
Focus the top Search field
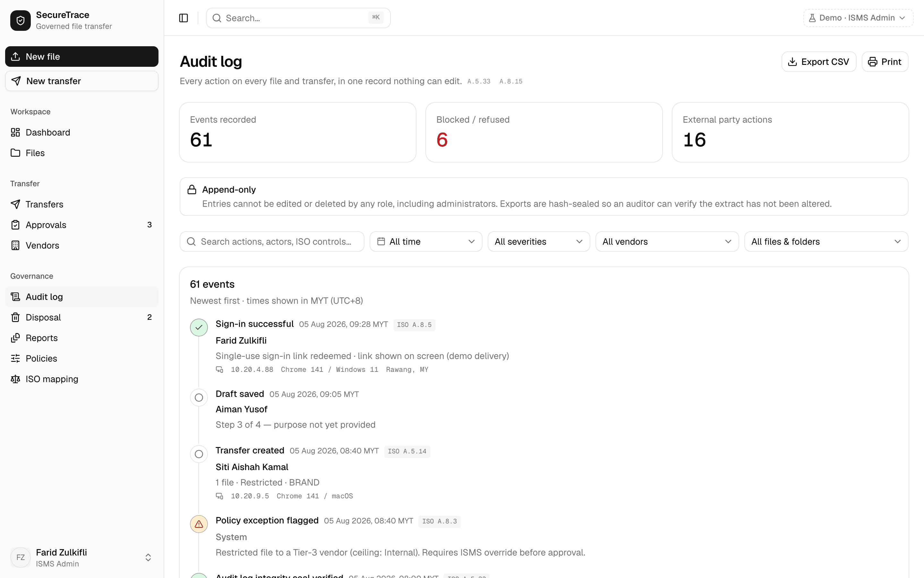pos(298,18)
